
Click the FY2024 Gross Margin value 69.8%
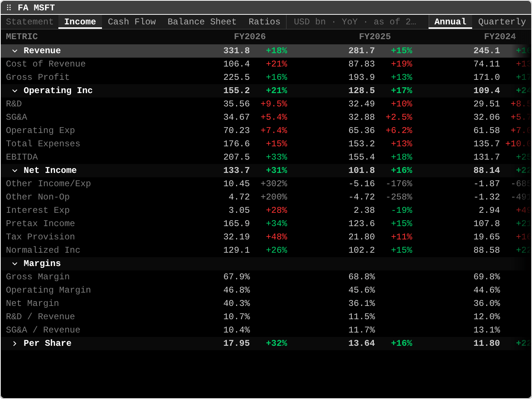click(x=487, y=277)
